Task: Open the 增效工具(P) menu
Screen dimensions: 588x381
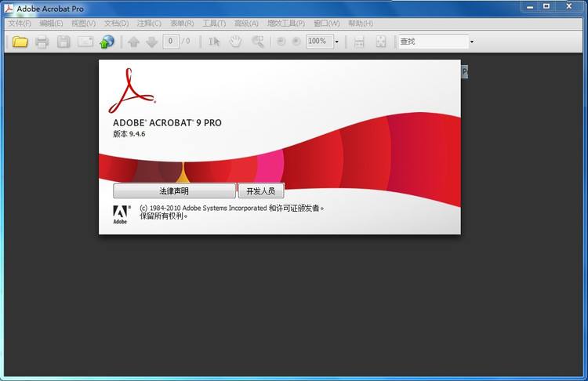Action: (x=286, y=24)
